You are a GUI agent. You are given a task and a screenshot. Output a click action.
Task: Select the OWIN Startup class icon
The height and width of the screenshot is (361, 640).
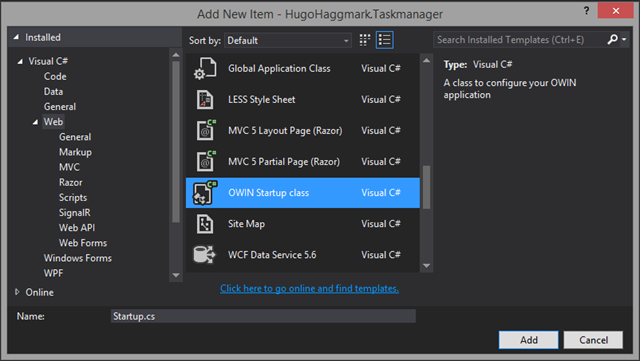(x=205, y=192)
